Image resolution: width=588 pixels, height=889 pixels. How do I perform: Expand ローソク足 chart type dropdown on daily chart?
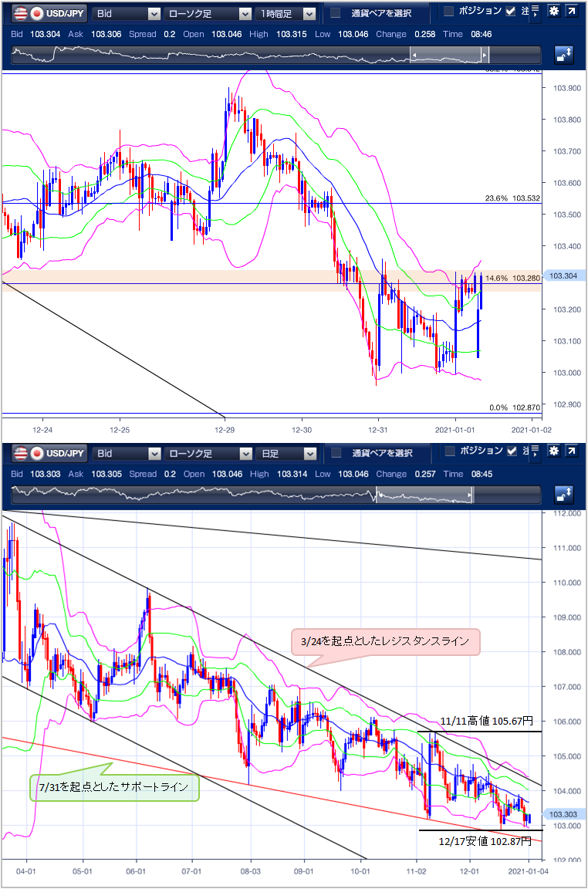click(208, 453)
